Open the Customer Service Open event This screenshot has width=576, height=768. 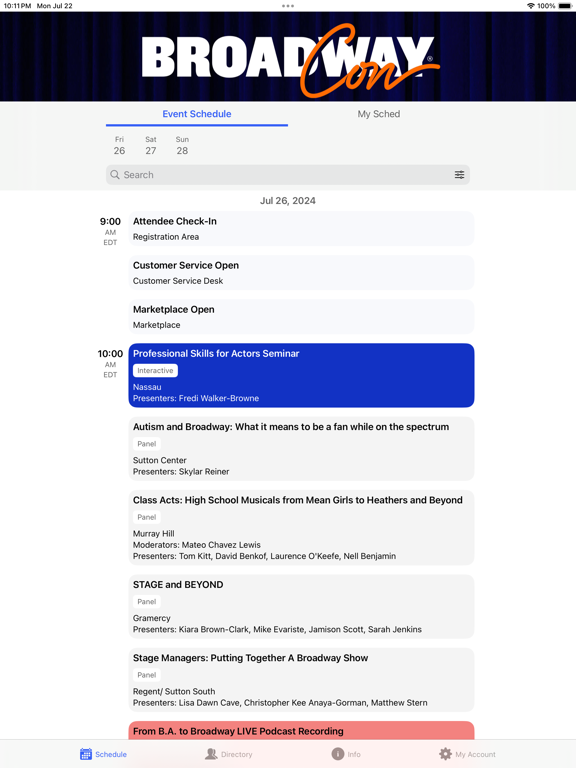pos(301,273)
